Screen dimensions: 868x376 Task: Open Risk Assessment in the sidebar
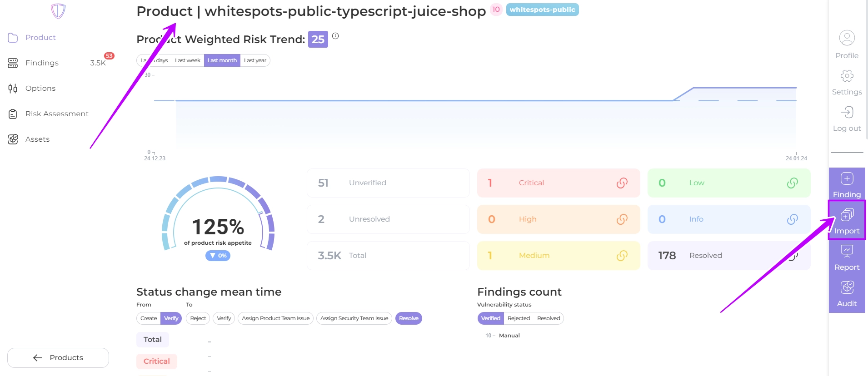(x=57, y=114)
